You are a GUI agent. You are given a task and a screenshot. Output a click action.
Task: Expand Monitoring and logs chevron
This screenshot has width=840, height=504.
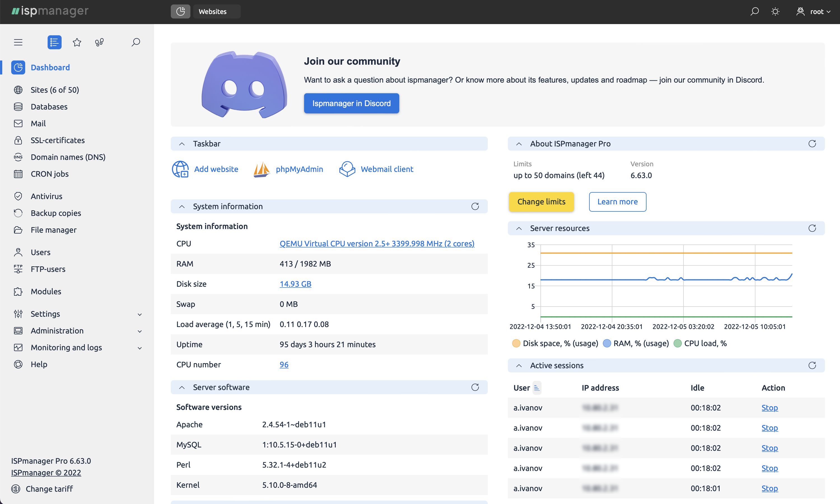coord(139,348)
